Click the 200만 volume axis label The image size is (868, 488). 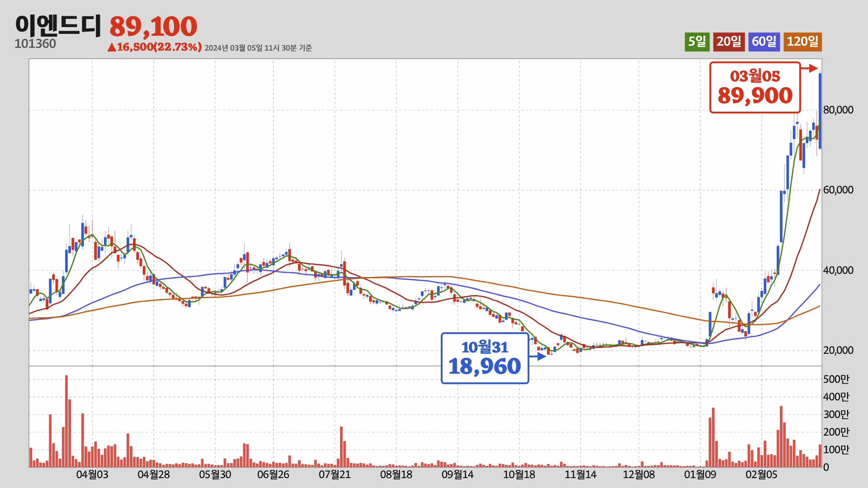tap(836, 432)
